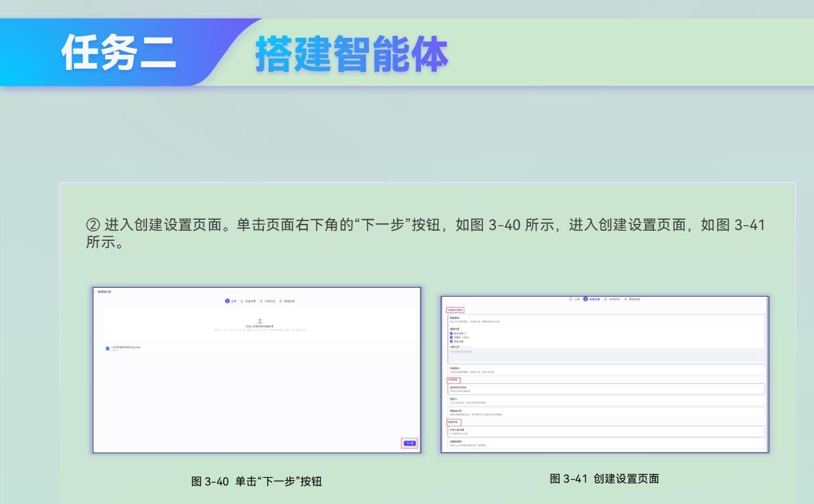
Task: Click the '任务二' banner label
Action: point(119,52)
